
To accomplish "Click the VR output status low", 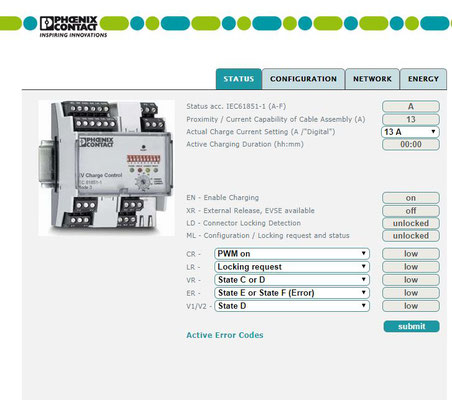I will click(x=411, y=280).
